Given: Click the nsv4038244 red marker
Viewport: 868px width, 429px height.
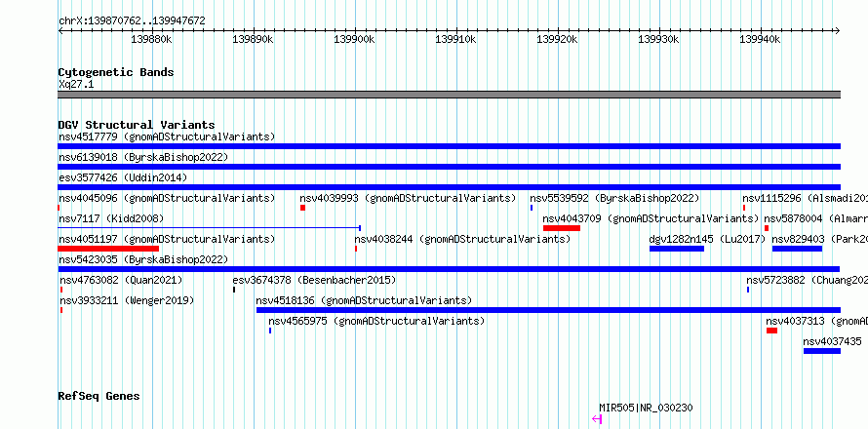Looking at the screenshot, I should pyautogui.click(x=356, y=249).
